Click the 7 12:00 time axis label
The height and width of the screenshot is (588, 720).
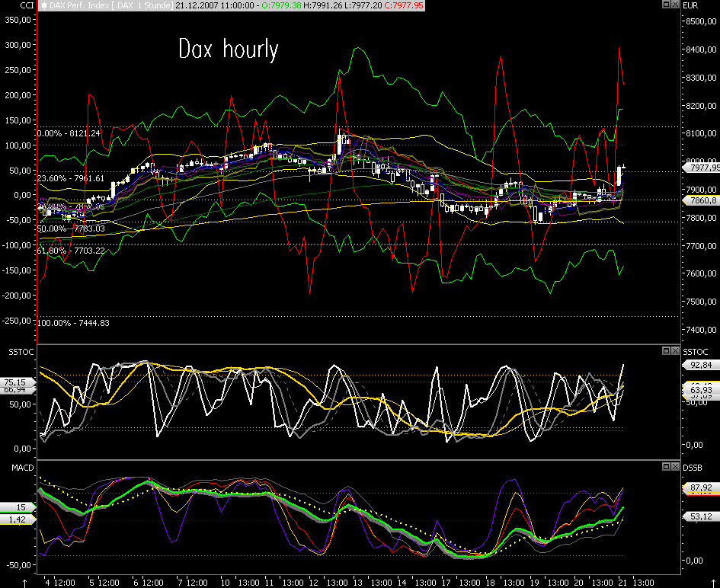[193, 583]
